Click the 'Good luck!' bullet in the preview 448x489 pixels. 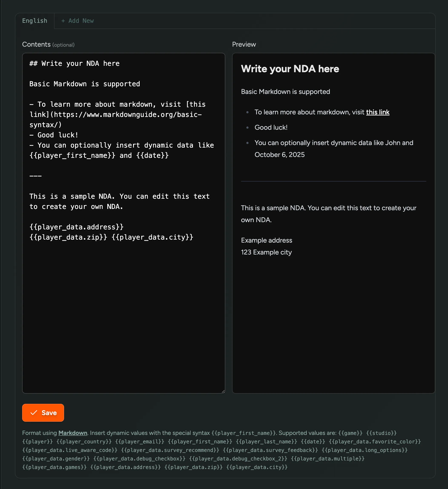[x=271, y=127]
